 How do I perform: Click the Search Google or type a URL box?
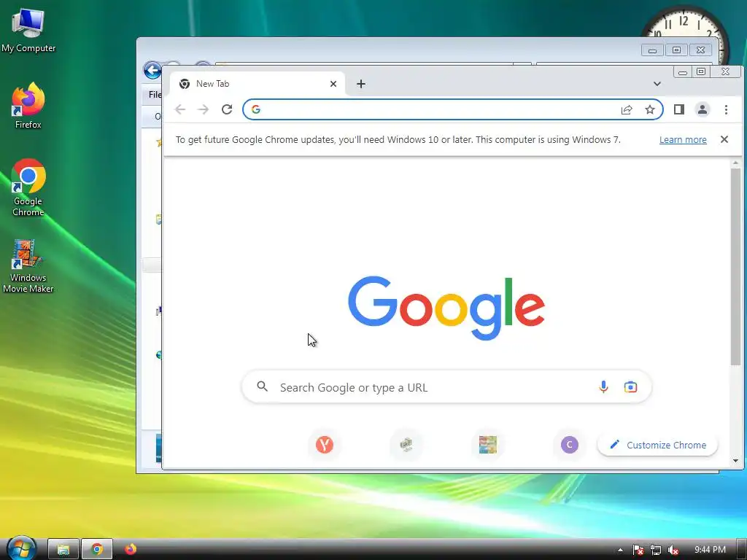[x=446, y=387]
